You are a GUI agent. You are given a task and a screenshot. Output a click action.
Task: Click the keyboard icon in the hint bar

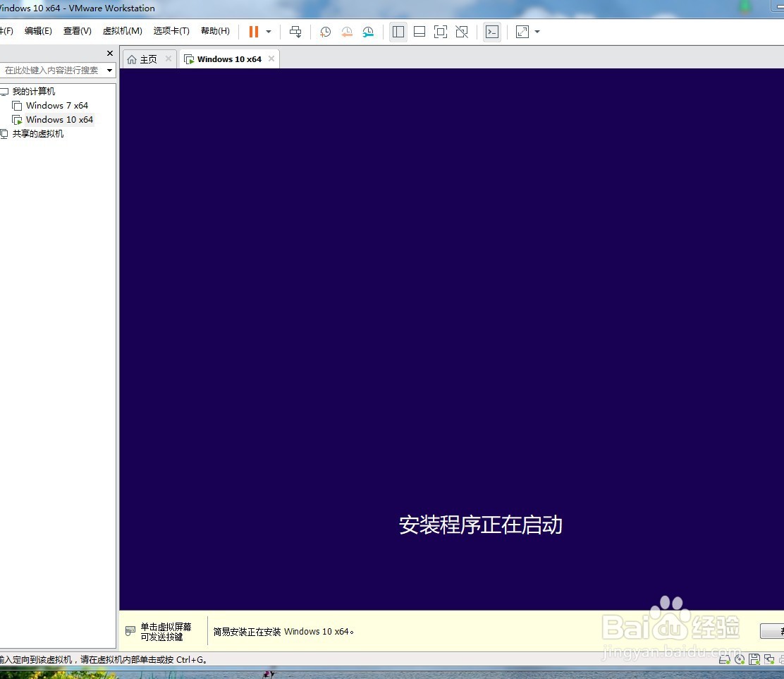[130, 631]
